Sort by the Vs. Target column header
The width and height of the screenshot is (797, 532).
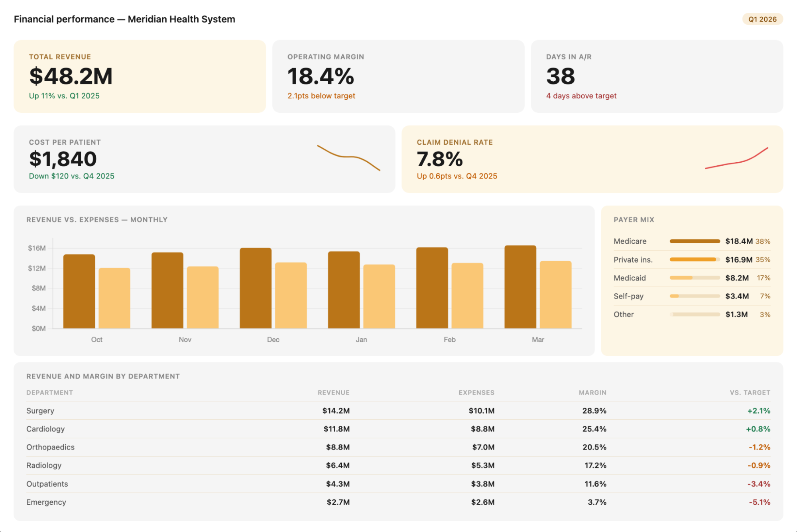pyautogui.click(x=750, y=393)
